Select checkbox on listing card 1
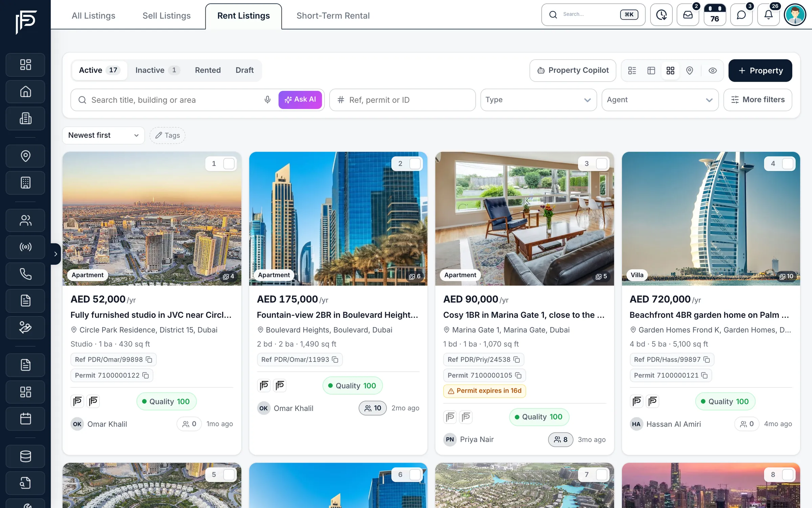This screenshot has width=812, height=508. (x=229, y=164)
